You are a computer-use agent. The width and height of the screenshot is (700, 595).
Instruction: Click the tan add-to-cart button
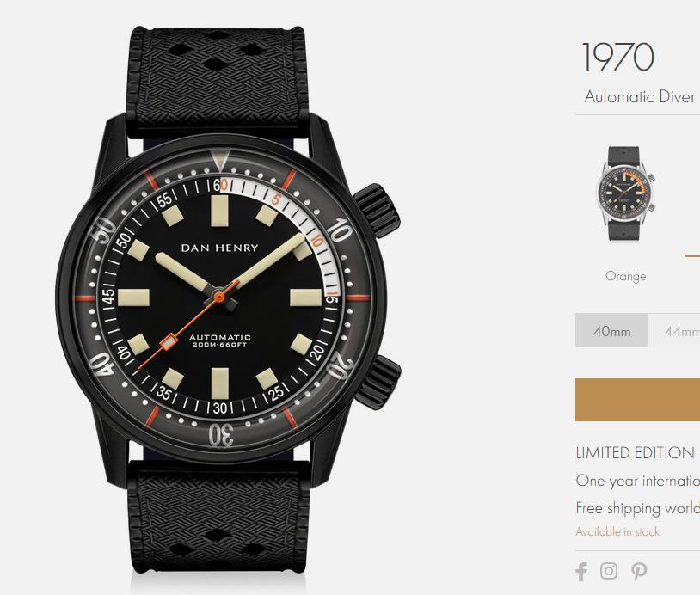tap(637, 400)
